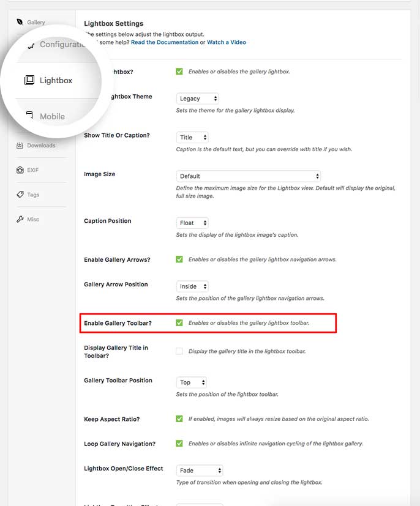The image size is (420, 506).
Task: Click the Tags icon in sidebar
Action: [20, 195]
